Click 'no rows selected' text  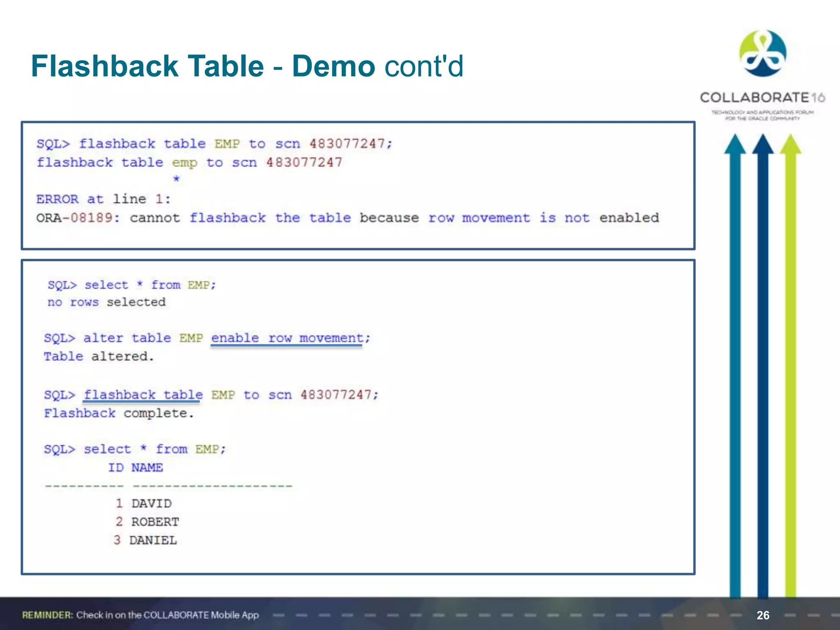click(x=107, y=302)
